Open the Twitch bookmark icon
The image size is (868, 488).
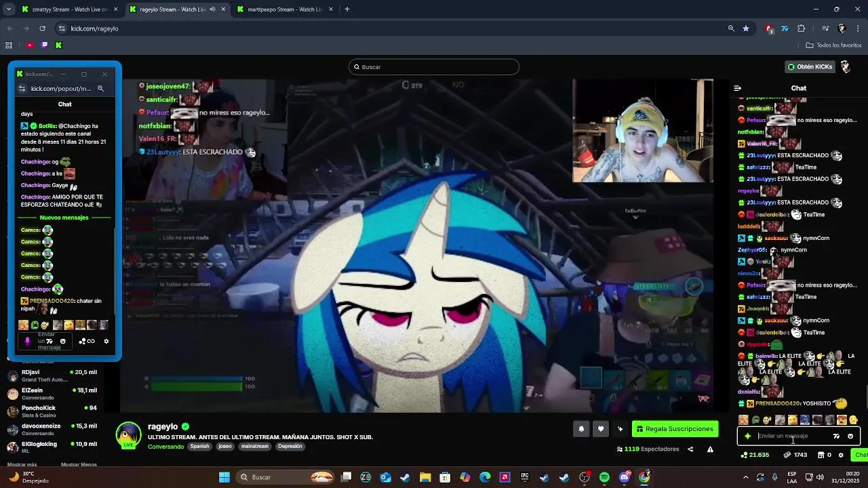44,45
